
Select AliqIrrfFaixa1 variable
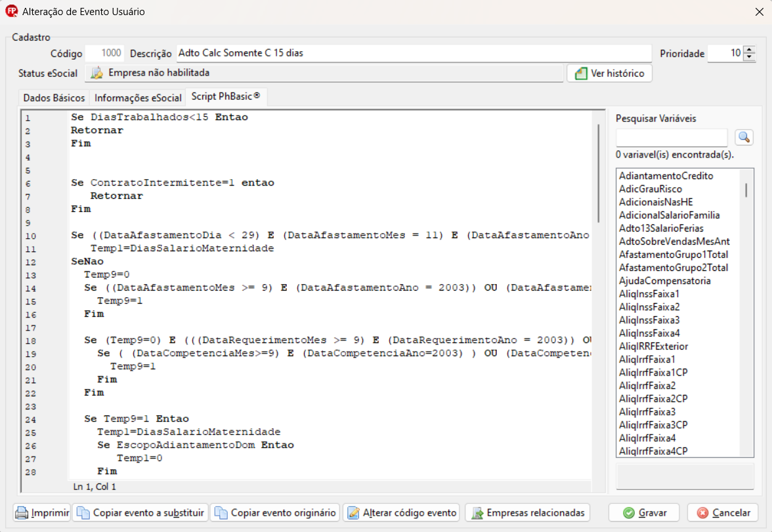647,359
